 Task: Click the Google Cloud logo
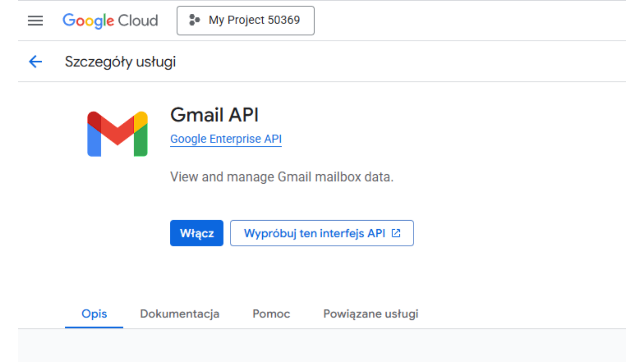tap(110, 21)
